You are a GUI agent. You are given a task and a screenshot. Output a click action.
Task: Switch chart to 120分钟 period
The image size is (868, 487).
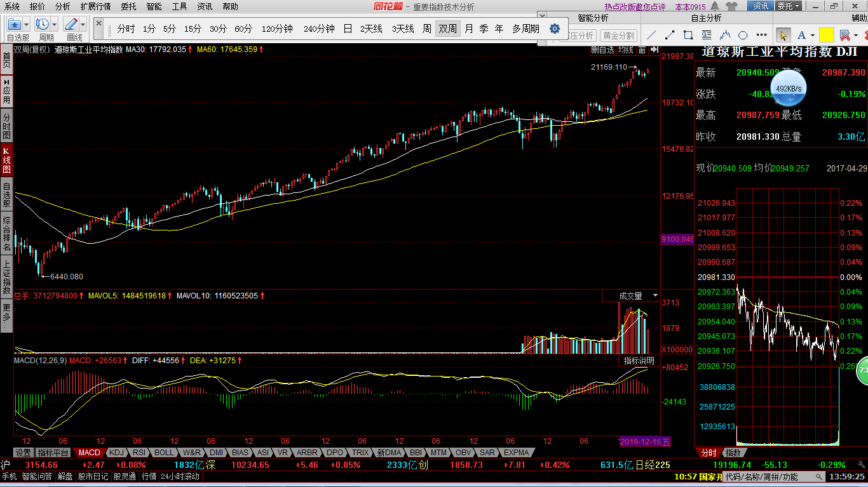pyautogui.click(x=277, y=29)
